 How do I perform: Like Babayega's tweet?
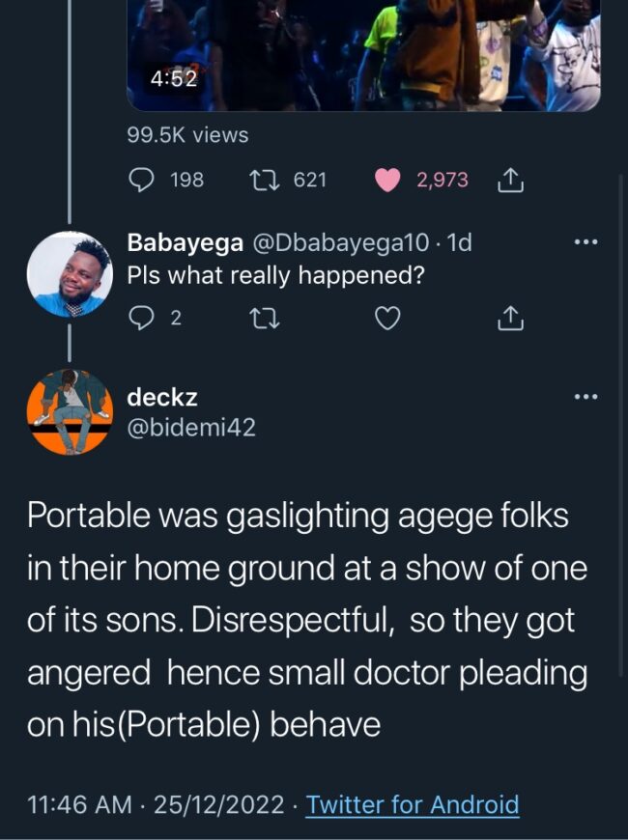386,319
